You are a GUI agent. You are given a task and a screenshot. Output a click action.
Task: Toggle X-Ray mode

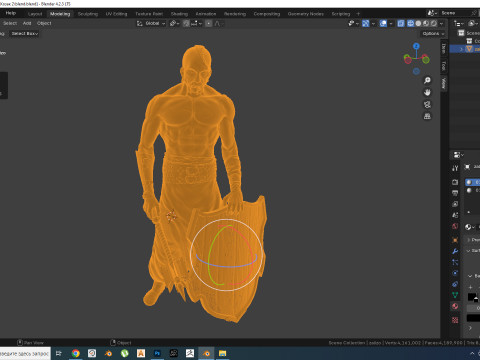tap(401, 23)
